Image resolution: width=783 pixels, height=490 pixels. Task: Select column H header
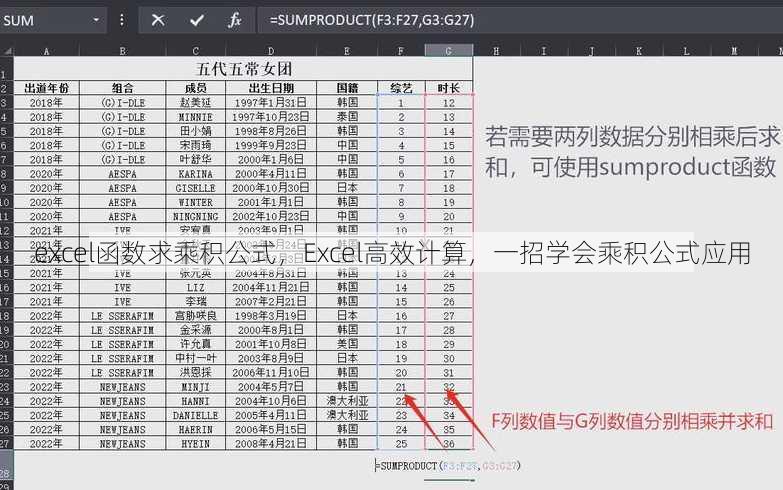(496, 51)
